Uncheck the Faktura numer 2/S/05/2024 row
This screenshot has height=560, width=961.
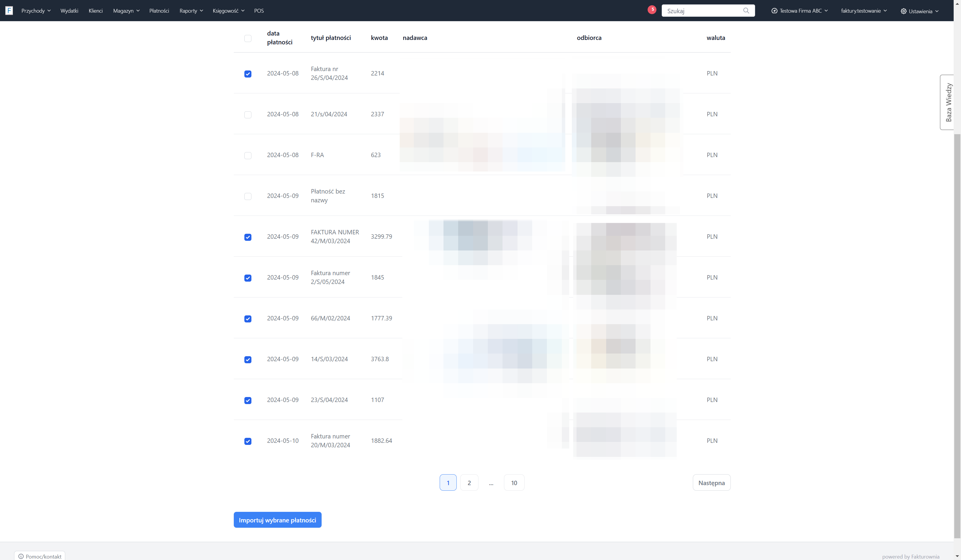pyautogui.click(x=248, y=278)
